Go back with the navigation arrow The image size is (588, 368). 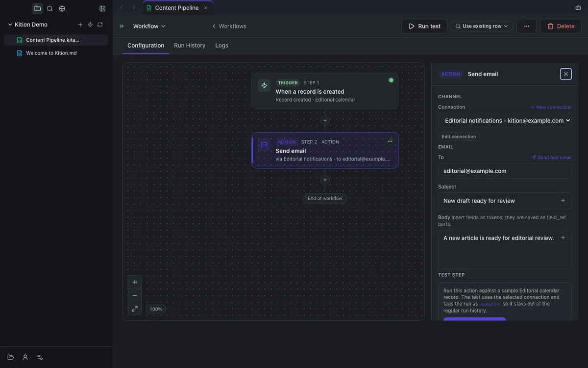122,7
